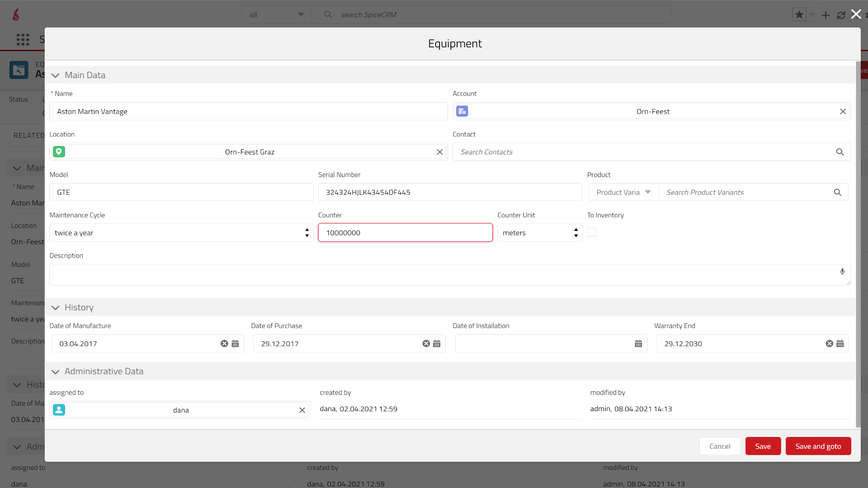This screenshot has width=868, height=488.
Task: Click the 'dana, 02.04.2021 12:59' created by text
Action: [x=359, y=409]
